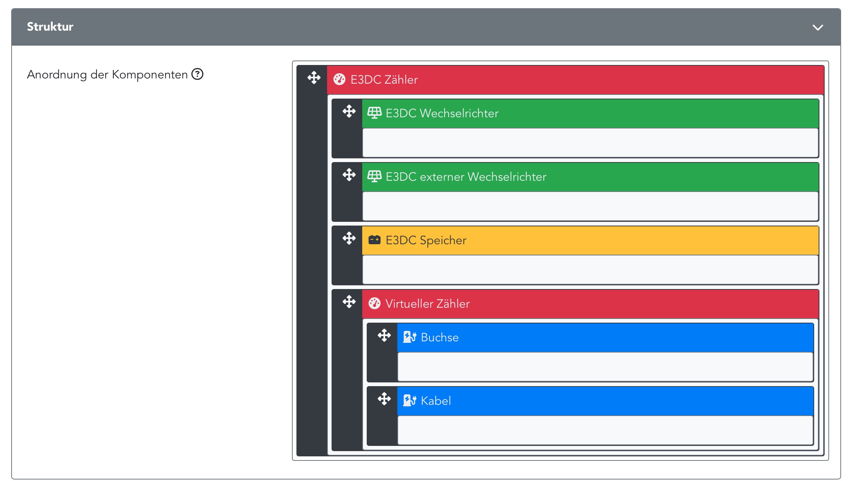868x481 pixels.
Task: Click the gauge icon on E3DC Zähler
Action: pos(339,80)
